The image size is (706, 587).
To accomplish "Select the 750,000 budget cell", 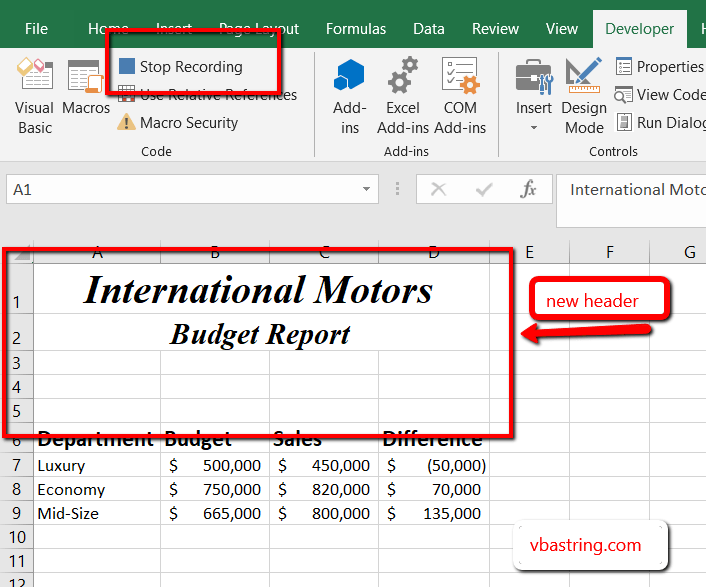I will [x=215, y=489].
